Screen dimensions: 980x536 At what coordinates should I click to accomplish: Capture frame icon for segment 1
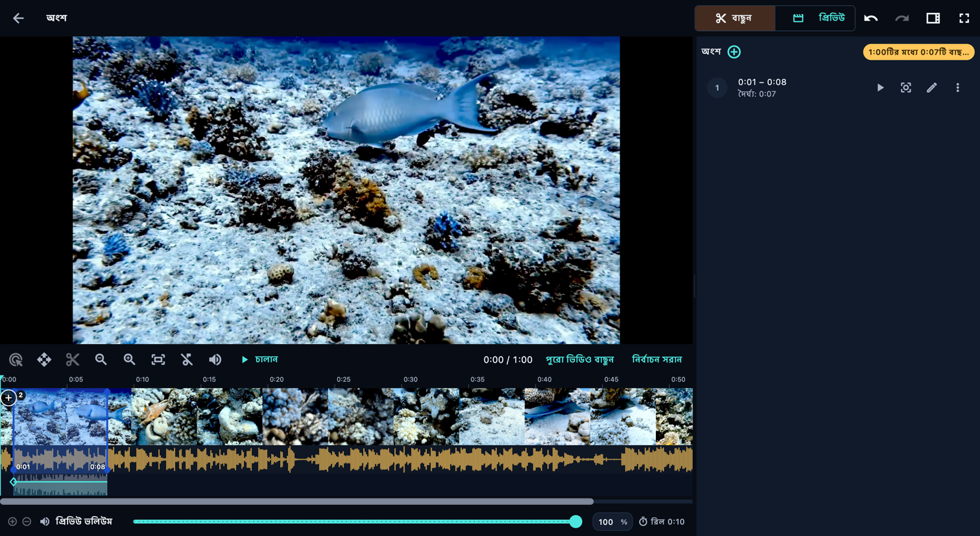[905, 87]
